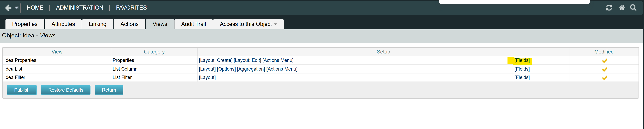Screen dimensions: 644x129
Task: Open the FAVORITES menu
Action: [x=131, y=8]
